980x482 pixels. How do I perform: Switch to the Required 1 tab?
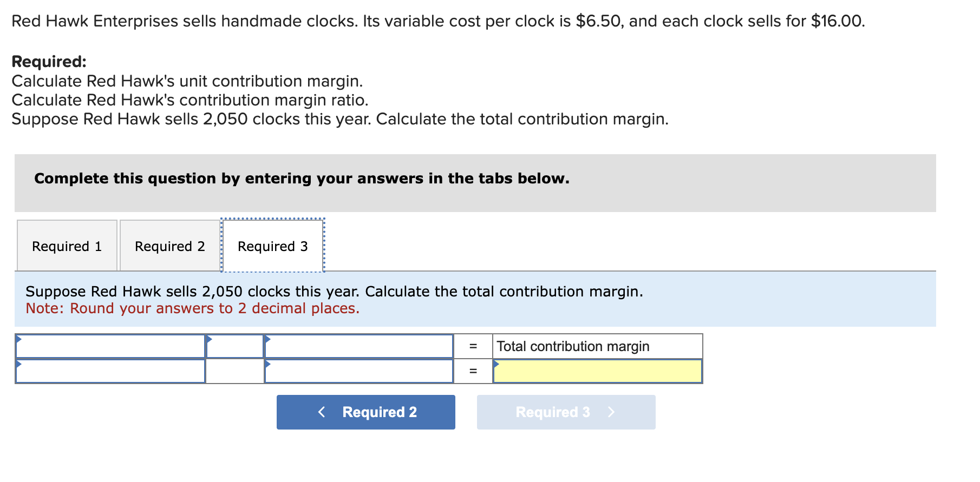click(67, 246)
